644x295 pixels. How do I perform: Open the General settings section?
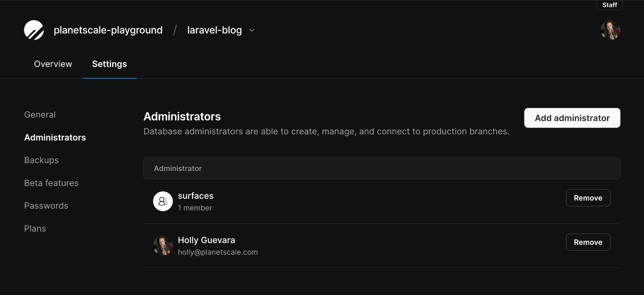click(40, 114)
